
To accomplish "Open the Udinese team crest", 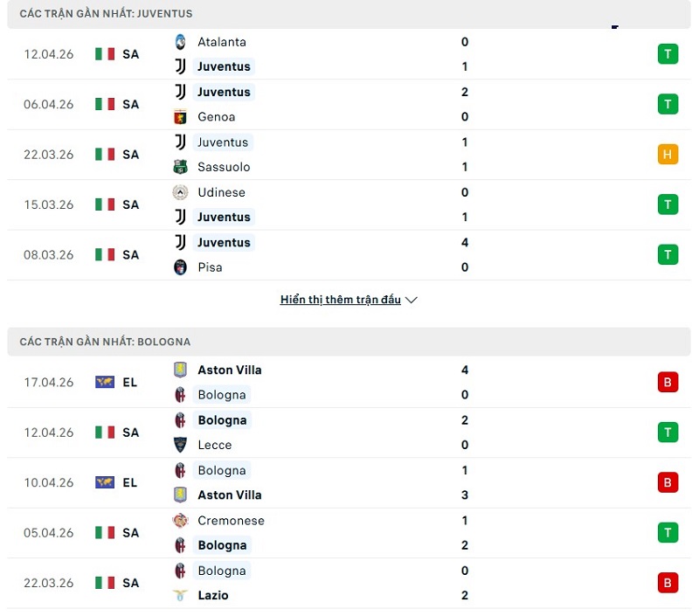I will (x=181, y=192).
